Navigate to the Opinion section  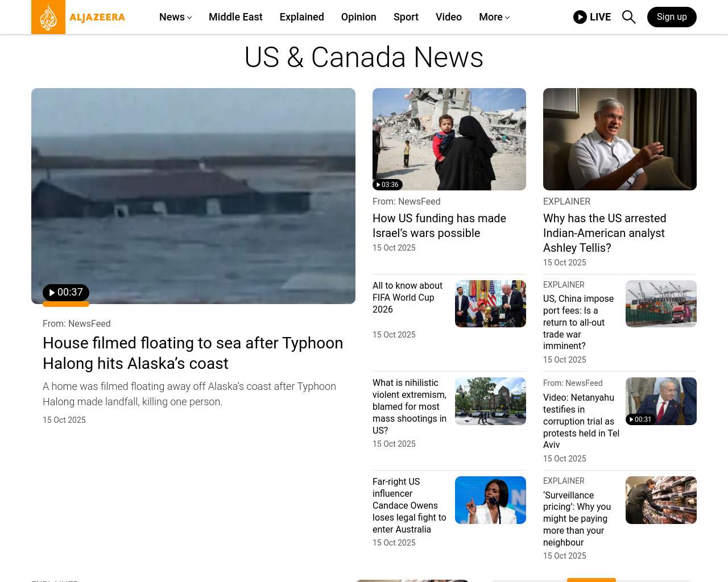(x=359, y=17)
